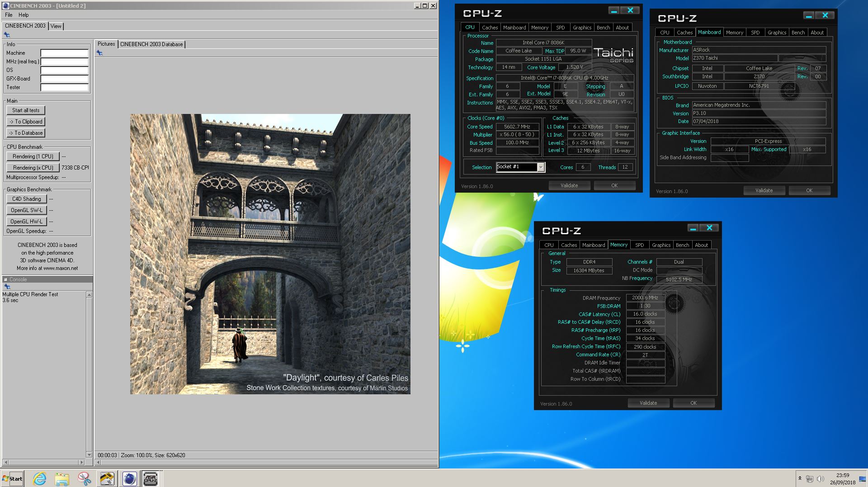Click Start all tests button
Image resolution: width=868 pixels, height=487 pixels.
(x=26, y=110)
